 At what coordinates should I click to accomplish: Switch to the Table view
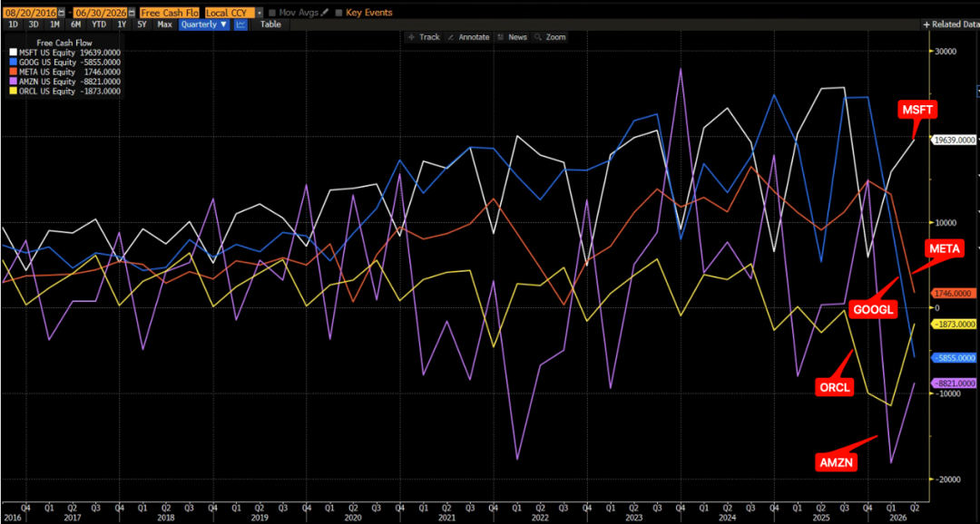tap(270, 24)
